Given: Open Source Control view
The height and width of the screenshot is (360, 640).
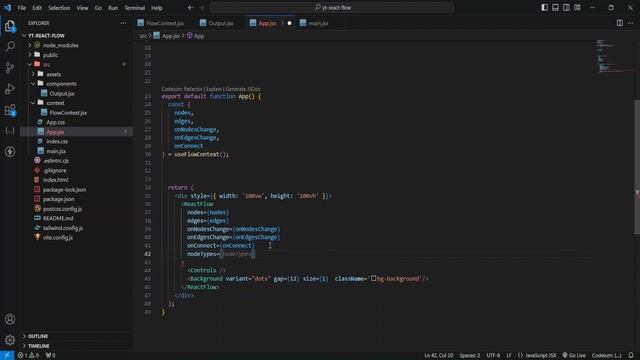Looking at the screenshot, I should pyautogui.click(x=10, y=68).
